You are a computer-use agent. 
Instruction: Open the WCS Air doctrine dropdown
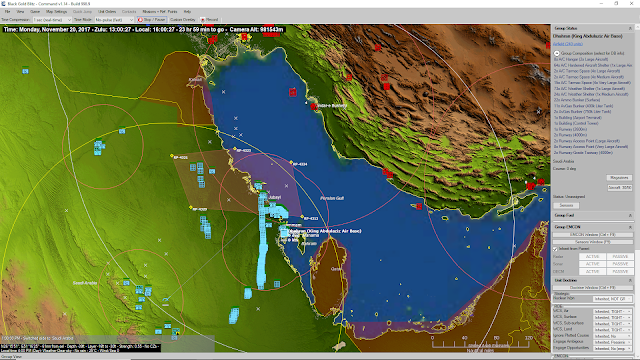click(x=612, y=311)
